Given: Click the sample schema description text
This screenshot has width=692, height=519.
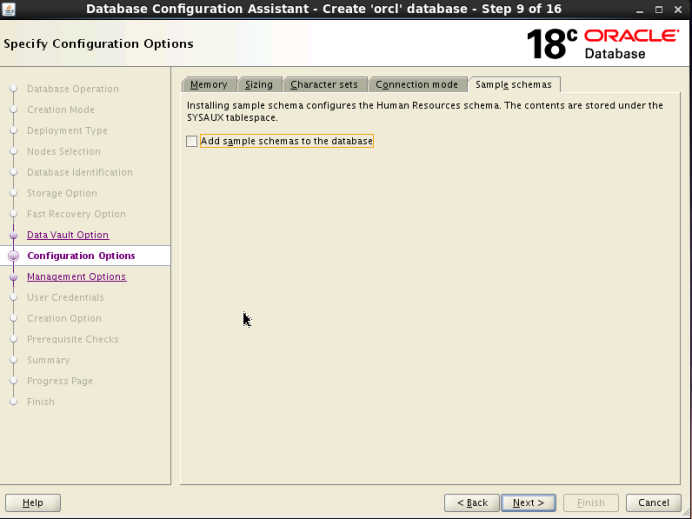Looking at the screenshot, I should pyautogui.click(x=425, y=111).
